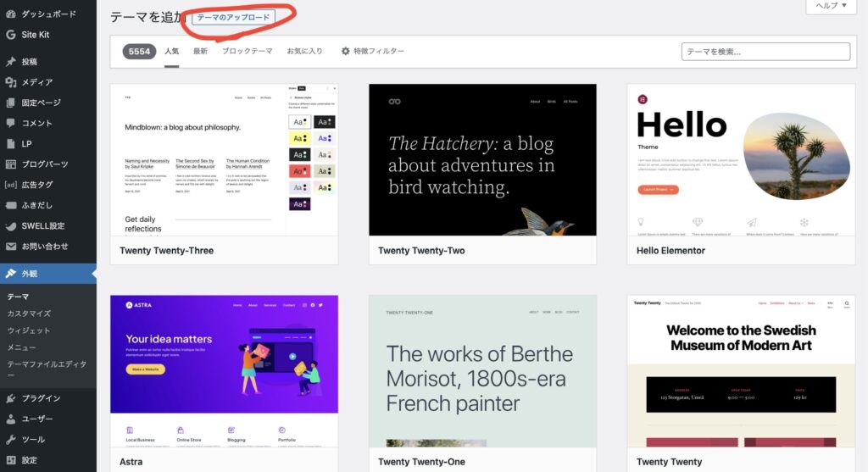Click the plug icon beside プラグイン
The image size is (868, 472).
10,397
